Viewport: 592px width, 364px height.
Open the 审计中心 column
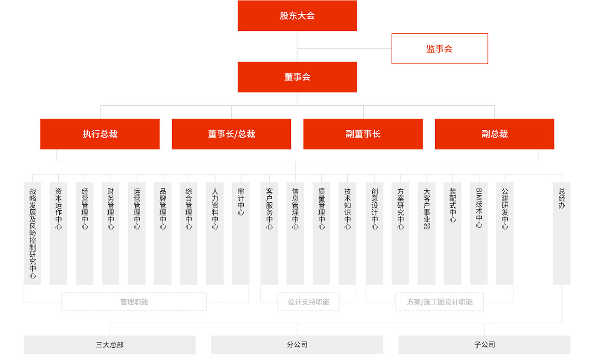point(241,233)
